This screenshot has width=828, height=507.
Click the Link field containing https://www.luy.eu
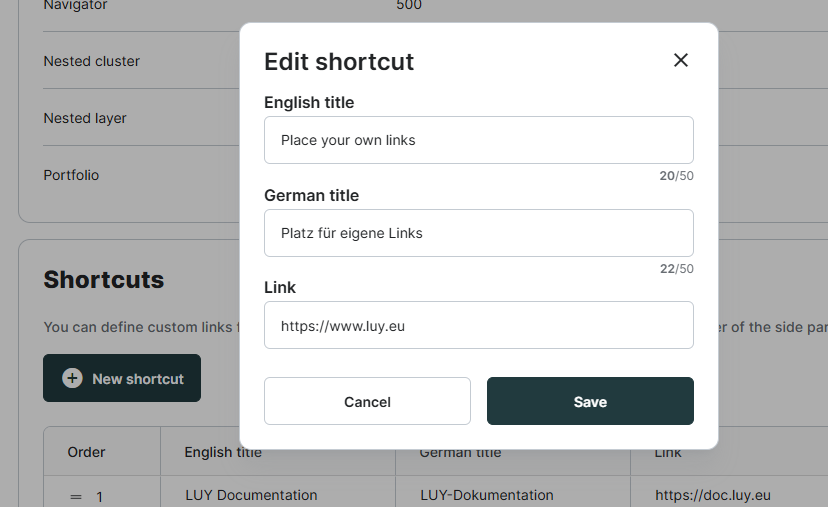pyautogui.click(x=478, y=325)
